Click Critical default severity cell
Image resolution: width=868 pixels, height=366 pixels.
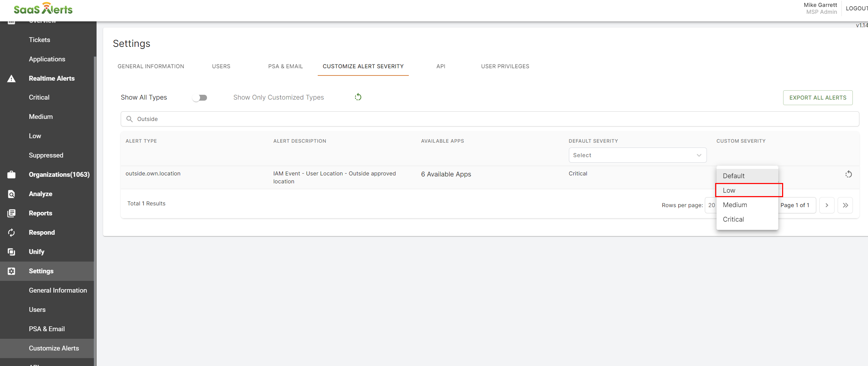(578, 173)
